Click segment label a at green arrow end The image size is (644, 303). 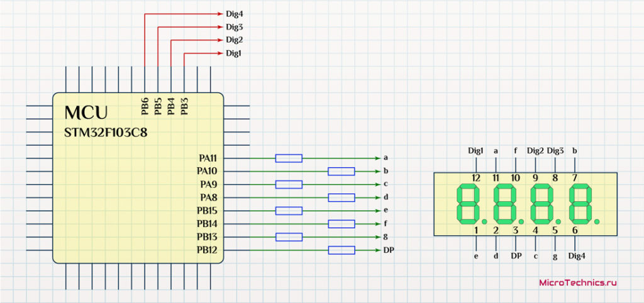pyautogui.click(x=386, y=158)
